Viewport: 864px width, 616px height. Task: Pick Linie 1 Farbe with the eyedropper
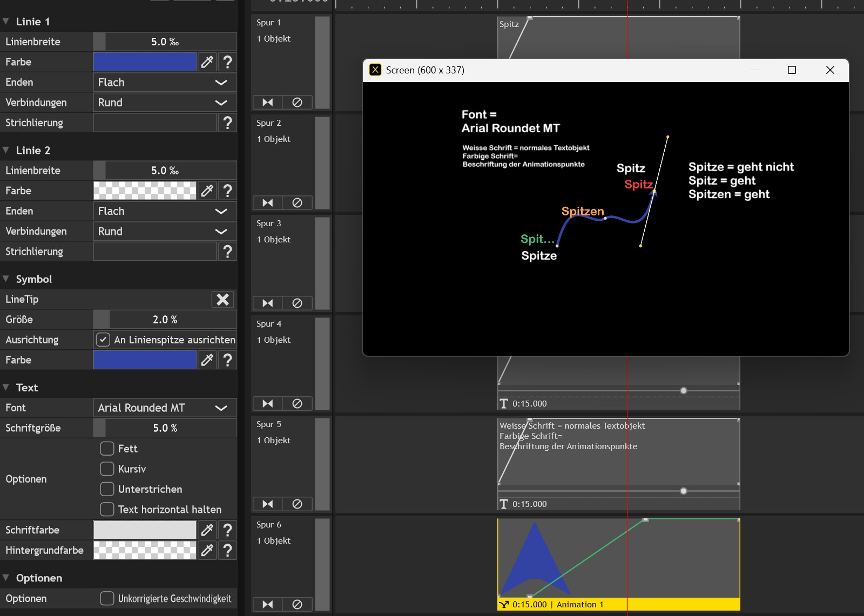click(207, 62)
